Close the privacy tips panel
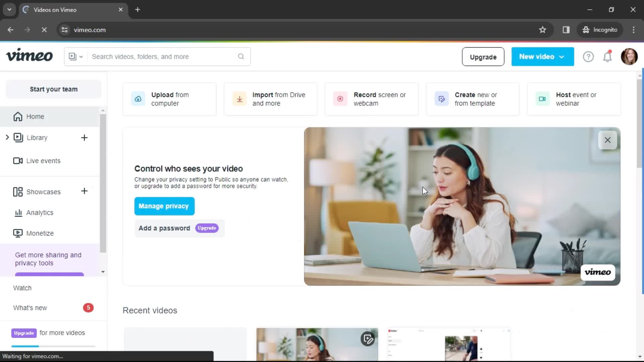 click(608, 140)
